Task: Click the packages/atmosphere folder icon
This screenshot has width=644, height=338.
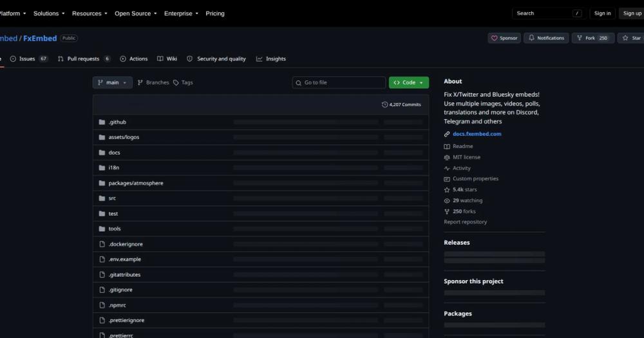Action: [x=102, y=183]
